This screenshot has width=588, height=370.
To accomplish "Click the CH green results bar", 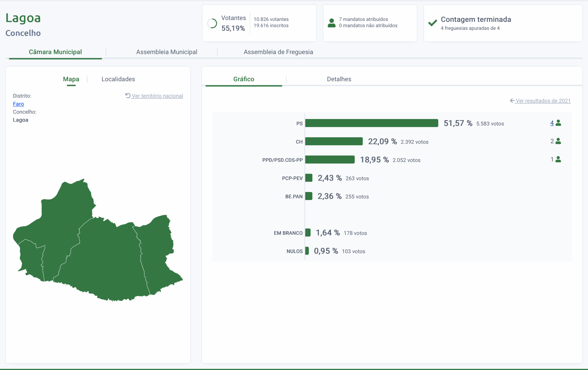I will (334, 142).
